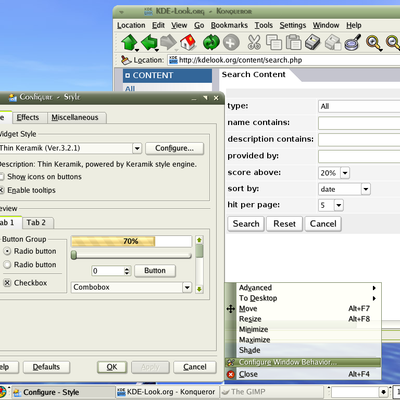Screen dimensions: 400x400
Task: Click the KDE favicon in the location field
Action: [173, 60]
